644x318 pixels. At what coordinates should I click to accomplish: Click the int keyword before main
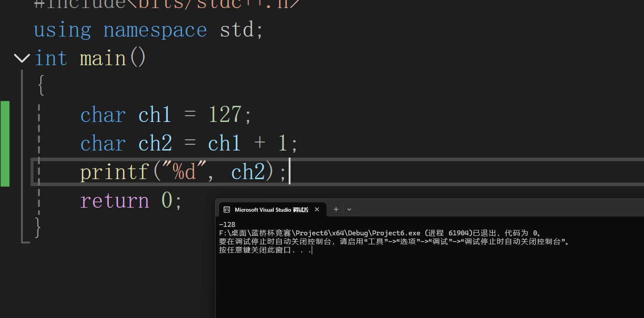pos(51,59)
